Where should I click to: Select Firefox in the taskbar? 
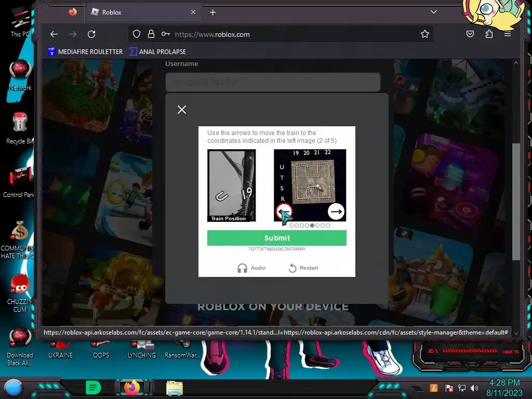(132, 388)
